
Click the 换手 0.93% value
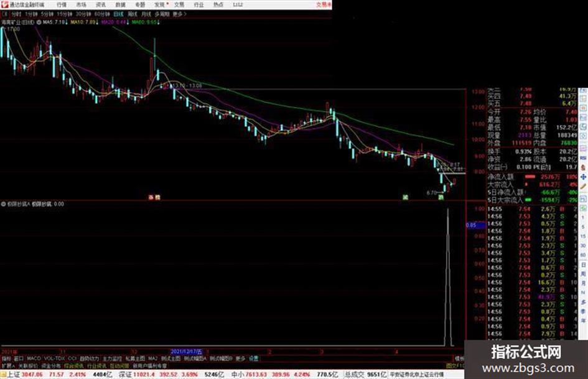coord(523,152)
